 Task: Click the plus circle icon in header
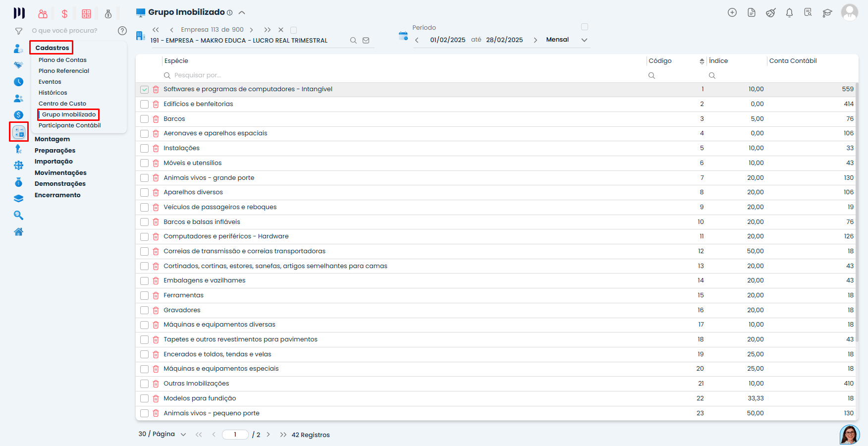pos(732,13)
